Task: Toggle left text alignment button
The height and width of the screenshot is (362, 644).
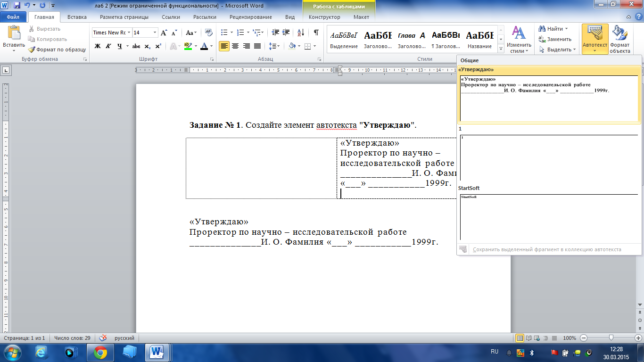Action: [224, 46]
